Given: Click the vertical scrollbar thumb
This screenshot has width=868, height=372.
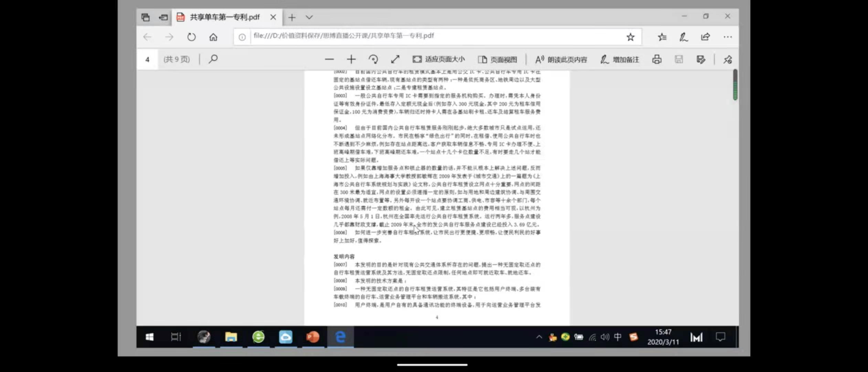Looking at the screenshot, I should (735, 85).
